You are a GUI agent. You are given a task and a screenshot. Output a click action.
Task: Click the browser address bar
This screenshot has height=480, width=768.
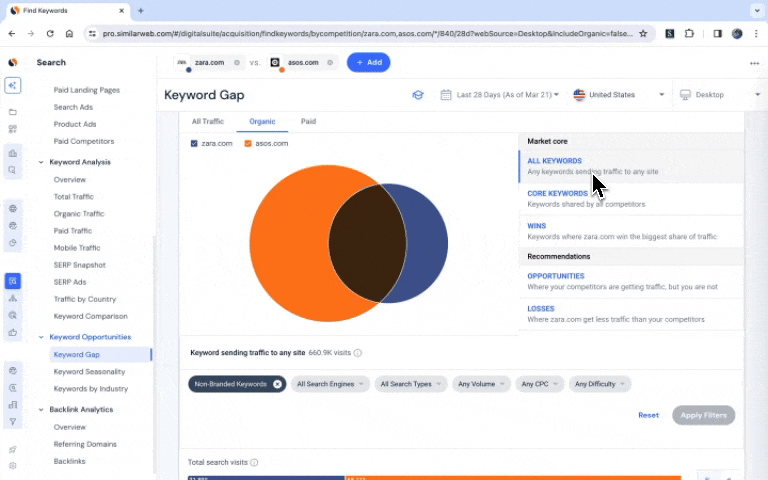[x=367, y=33]
